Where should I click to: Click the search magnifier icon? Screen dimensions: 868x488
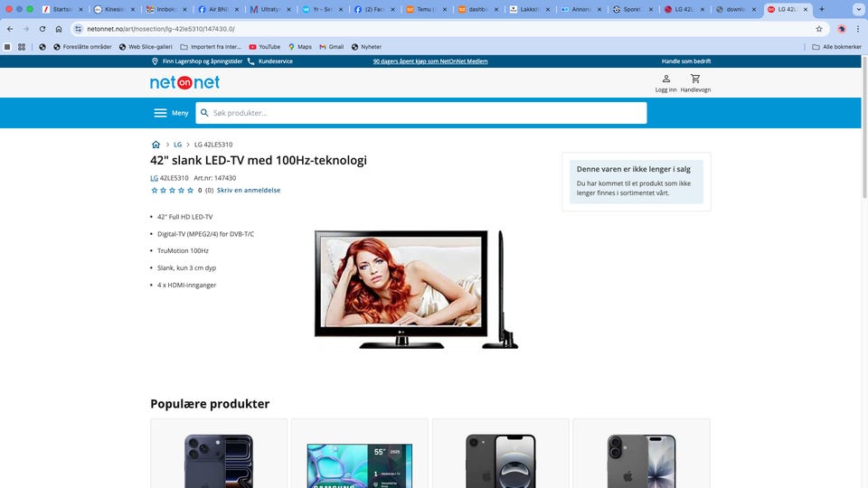click(204, 113)
